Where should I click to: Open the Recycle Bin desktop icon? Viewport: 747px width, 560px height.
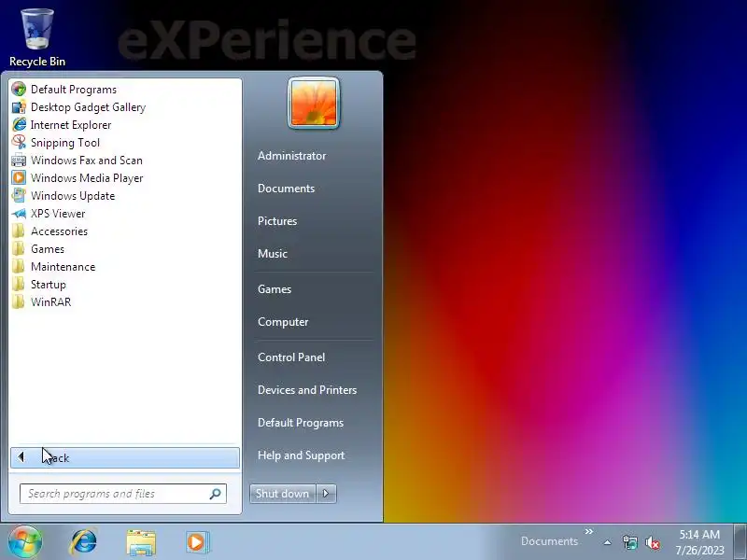37,38
